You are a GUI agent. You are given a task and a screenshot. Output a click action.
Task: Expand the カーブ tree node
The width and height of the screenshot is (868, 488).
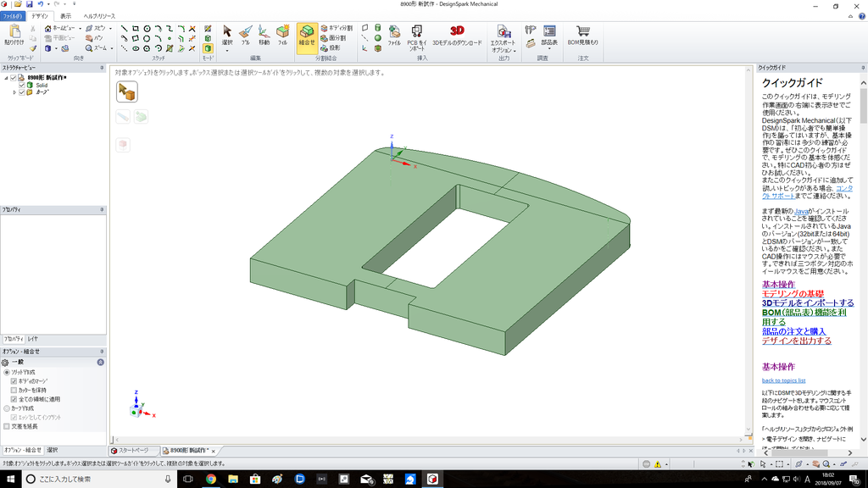[15, 92]
